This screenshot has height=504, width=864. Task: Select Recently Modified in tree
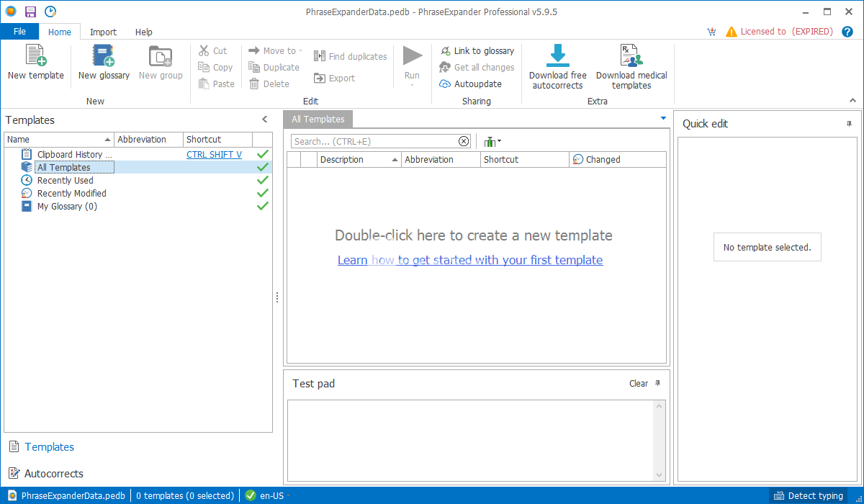click(x=72, y=193)
